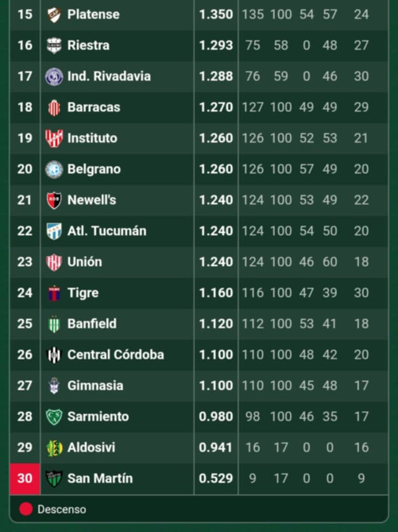Image resolution: width=398 pixels, height=532 pixels.
Task: Click the Riestra team badge
Action: tap(54, 45)
